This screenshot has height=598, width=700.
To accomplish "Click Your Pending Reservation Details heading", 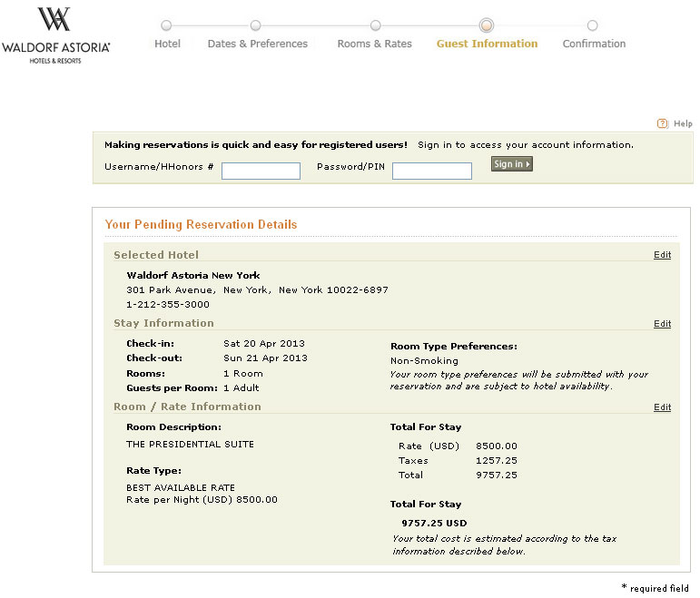I will point(201,224).
